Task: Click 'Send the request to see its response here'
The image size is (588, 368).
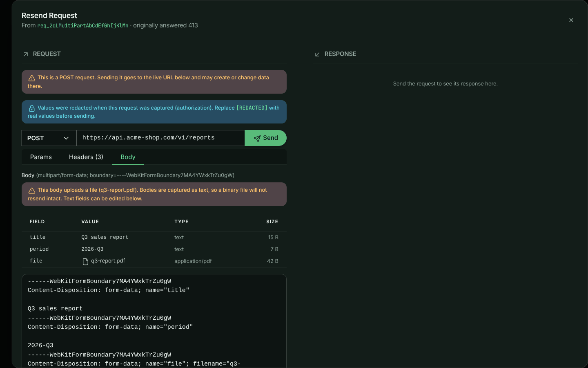Action: (445, 84)
